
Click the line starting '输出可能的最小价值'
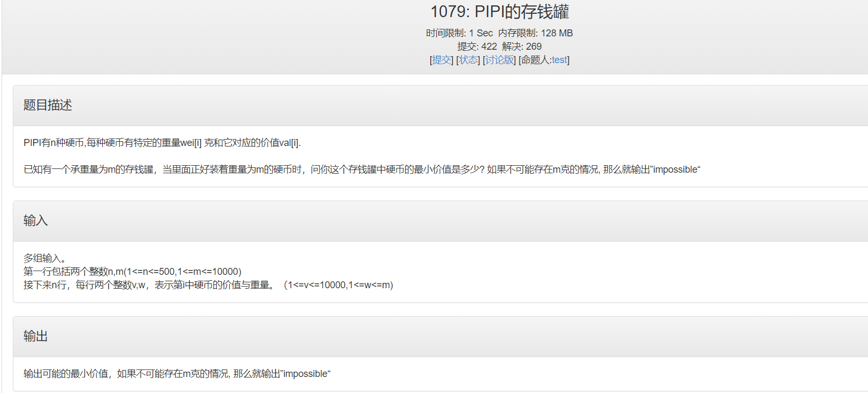177,374
